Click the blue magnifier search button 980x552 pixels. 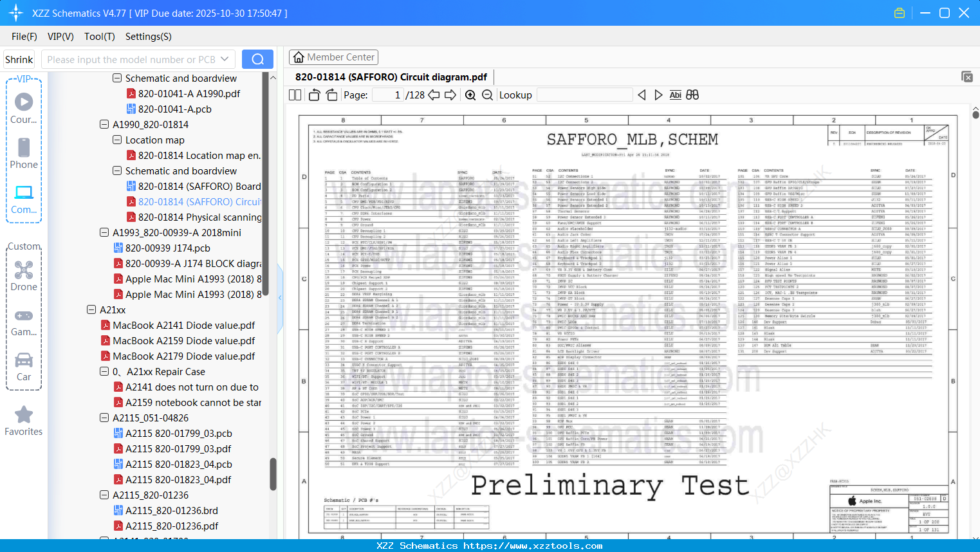pos(257,59)
